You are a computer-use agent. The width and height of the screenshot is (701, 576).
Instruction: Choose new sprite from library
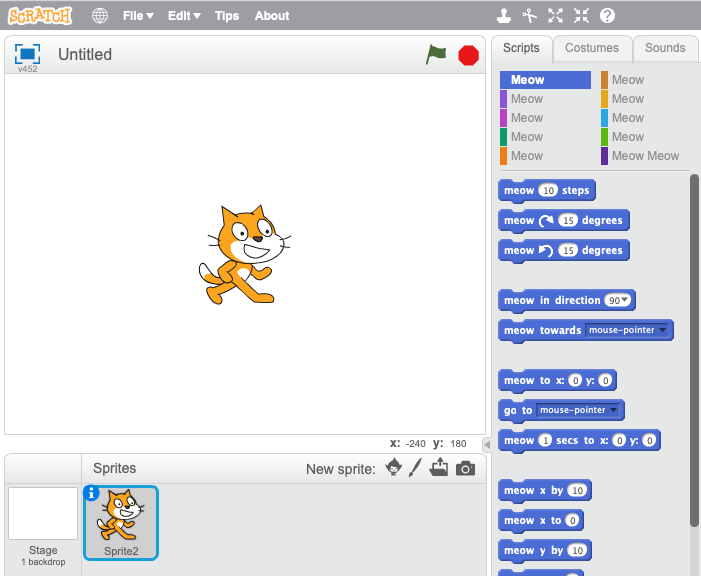(393, 467)
